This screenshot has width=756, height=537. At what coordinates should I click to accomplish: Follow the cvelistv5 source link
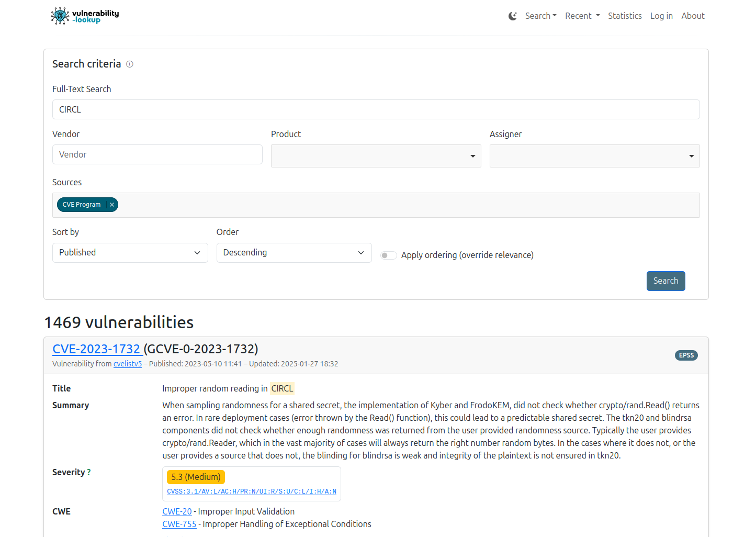128,364
